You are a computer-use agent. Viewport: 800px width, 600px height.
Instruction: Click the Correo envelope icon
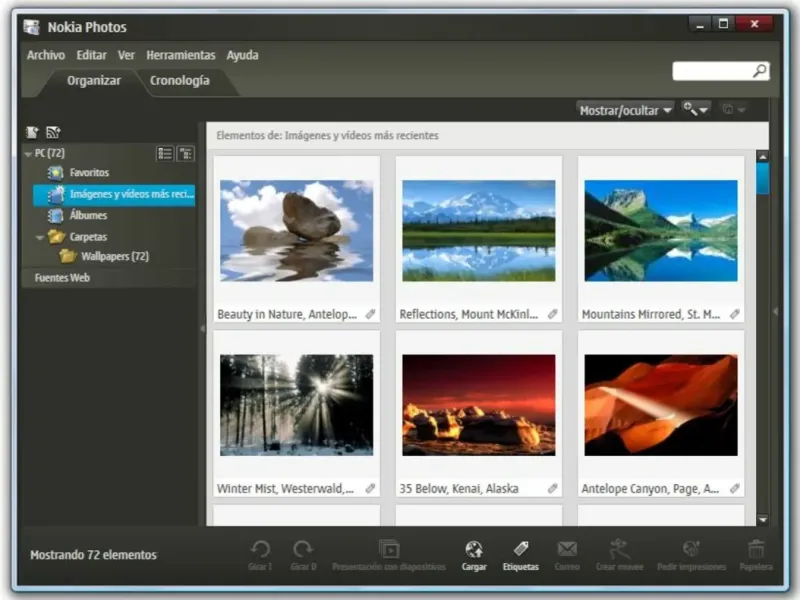click(567, 549)
